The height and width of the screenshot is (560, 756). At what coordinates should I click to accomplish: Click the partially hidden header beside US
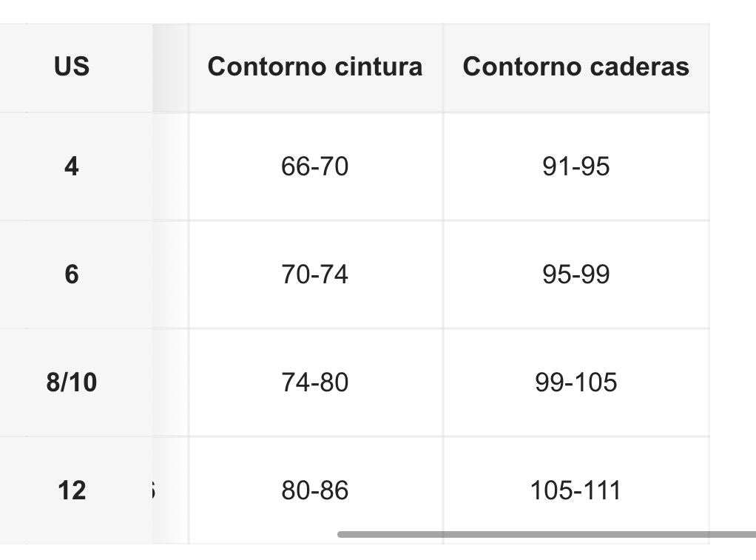(x=171, y=67)
